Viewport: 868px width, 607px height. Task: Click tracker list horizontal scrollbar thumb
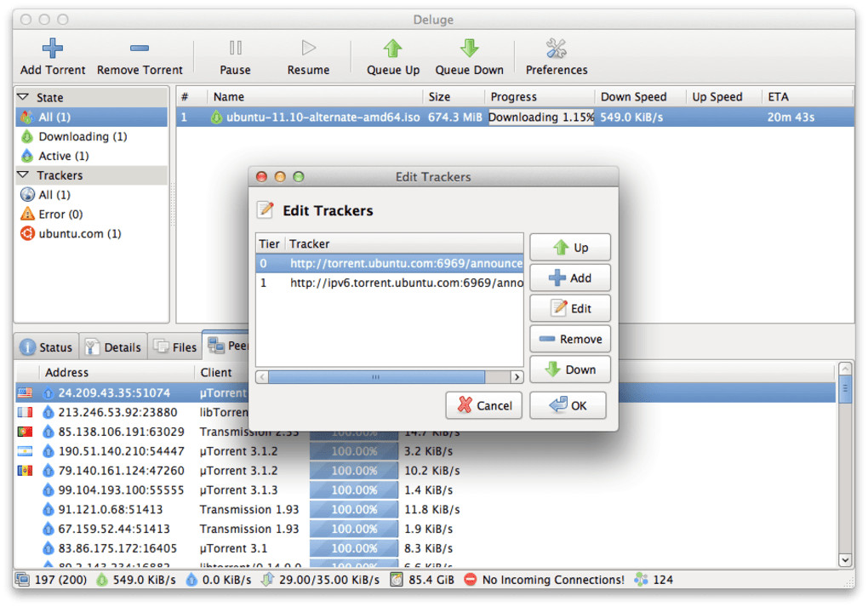[376, 376]
